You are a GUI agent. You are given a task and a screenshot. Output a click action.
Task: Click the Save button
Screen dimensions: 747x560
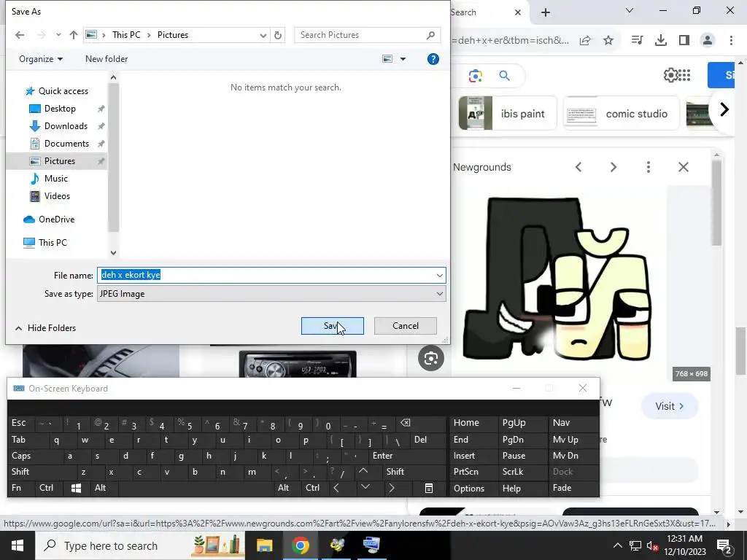(333, 326)
